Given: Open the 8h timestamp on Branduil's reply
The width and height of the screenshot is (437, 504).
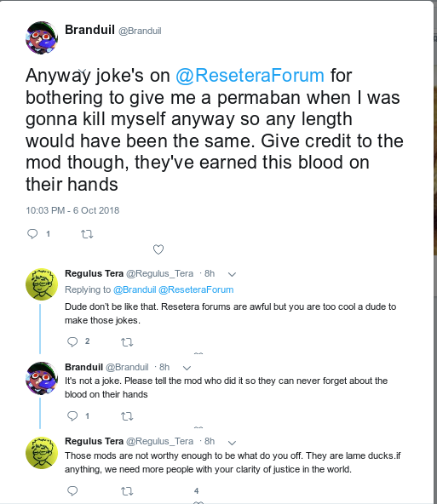Looking at the screenshot, I should (164, 367).
